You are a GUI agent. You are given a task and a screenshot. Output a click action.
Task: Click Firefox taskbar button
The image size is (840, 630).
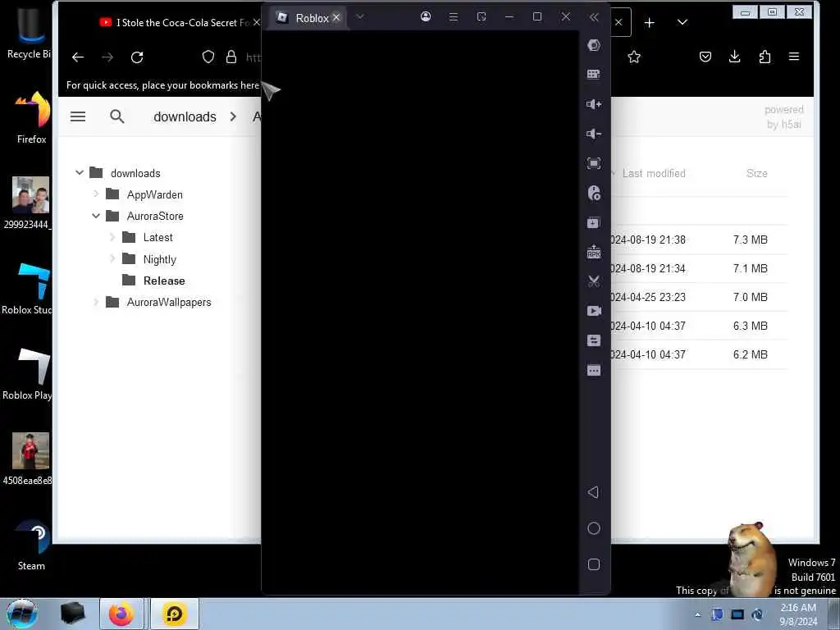click(x=121, y=614)
